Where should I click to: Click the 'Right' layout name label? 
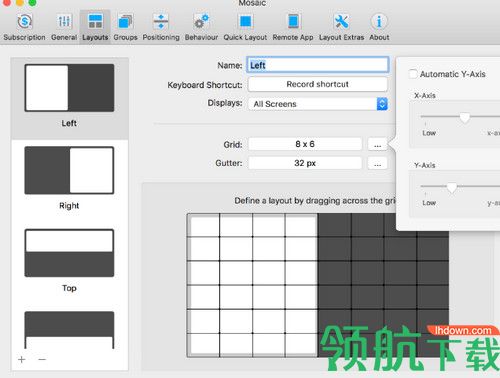click(x=69, y=206)
